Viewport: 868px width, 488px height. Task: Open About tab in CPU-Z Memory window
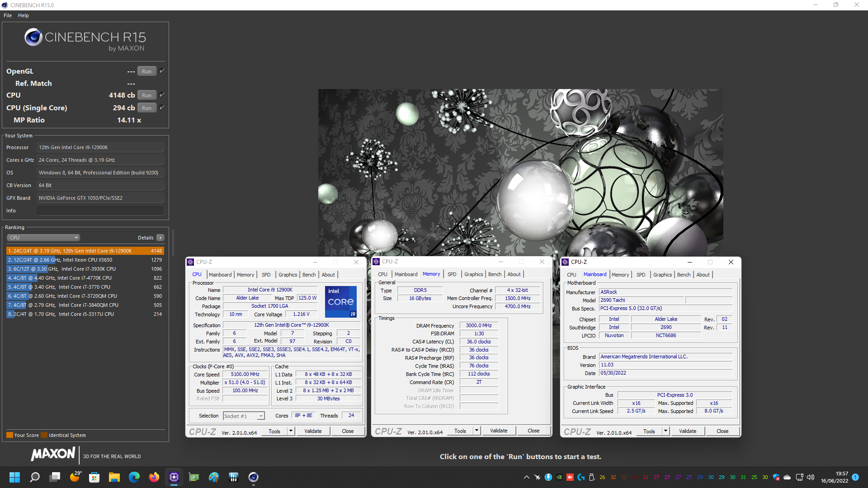(514, 274)
